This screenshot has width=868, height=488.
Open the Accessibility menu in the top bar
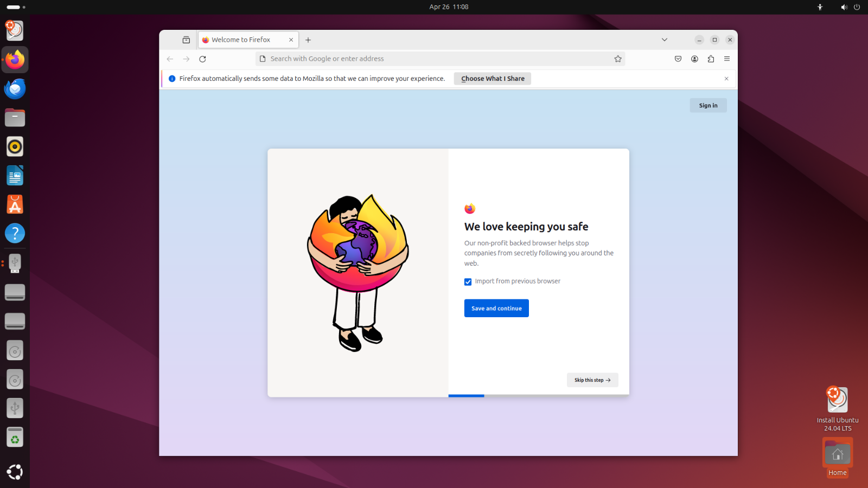click(x=820, y=7)
